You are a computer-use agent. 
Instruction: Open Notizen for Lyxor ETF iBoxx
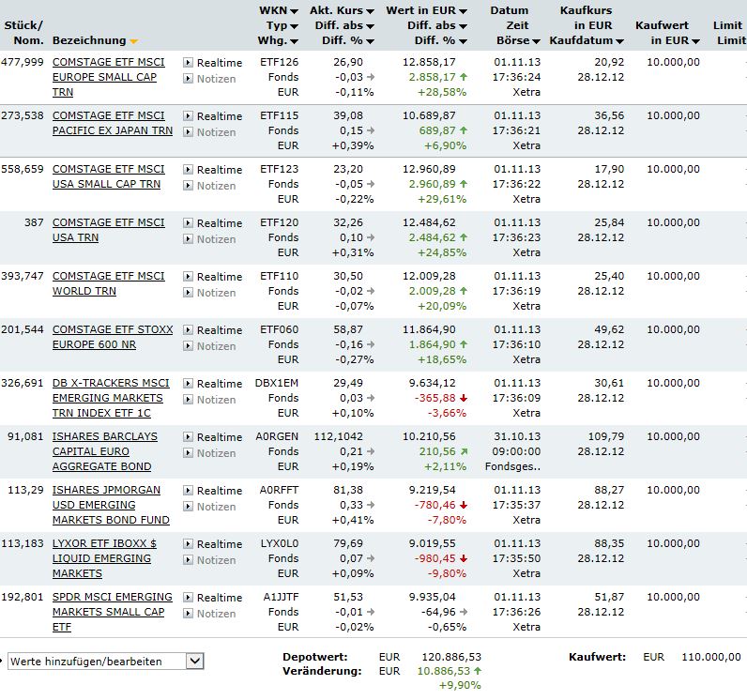209,559
